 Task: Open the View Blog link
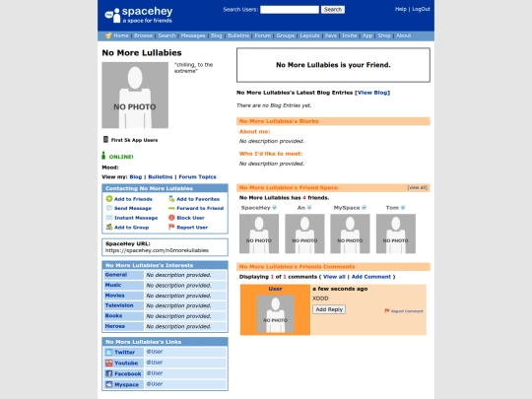point(372,93)
